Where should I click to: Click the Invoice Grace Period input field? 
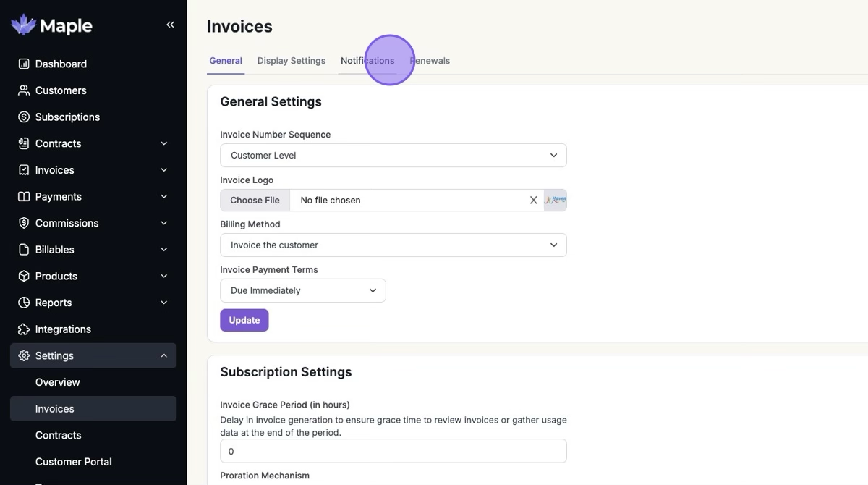pos(393,451)
